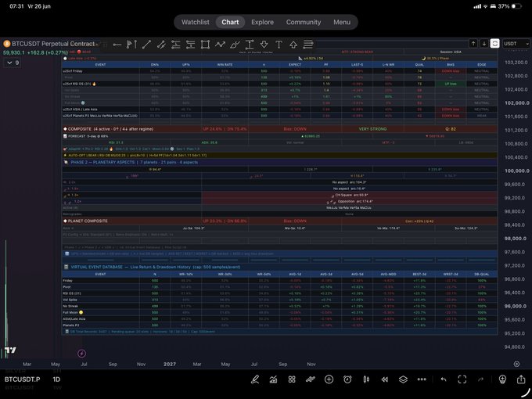Open the 1D interval selector
532x399 pixels.
[56, 379]
